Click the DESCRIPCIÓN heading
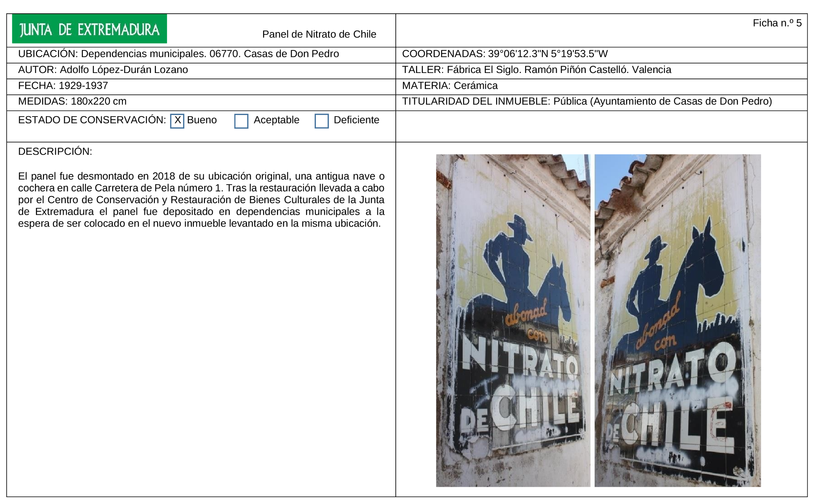Image resolution: width=813 pixels, height=504 pixels. (55, 151)
